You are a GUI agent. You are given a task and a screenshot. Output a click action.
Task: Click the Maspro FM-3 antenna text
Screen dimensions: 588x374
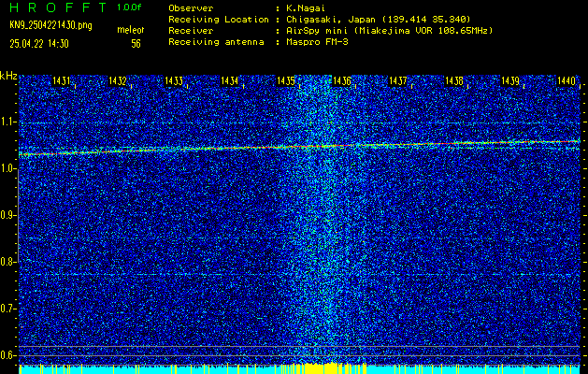click(x=317, y=42)
